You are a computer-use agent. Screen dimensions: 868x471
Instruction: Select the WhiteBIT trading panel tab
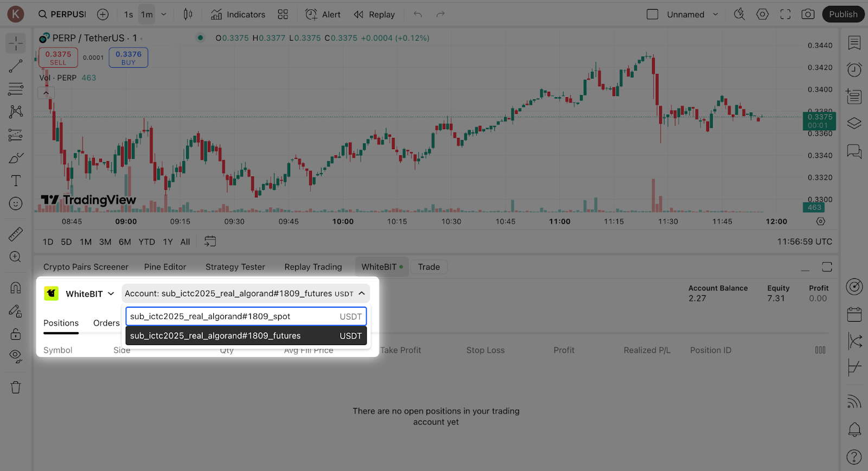click(382, 267)
